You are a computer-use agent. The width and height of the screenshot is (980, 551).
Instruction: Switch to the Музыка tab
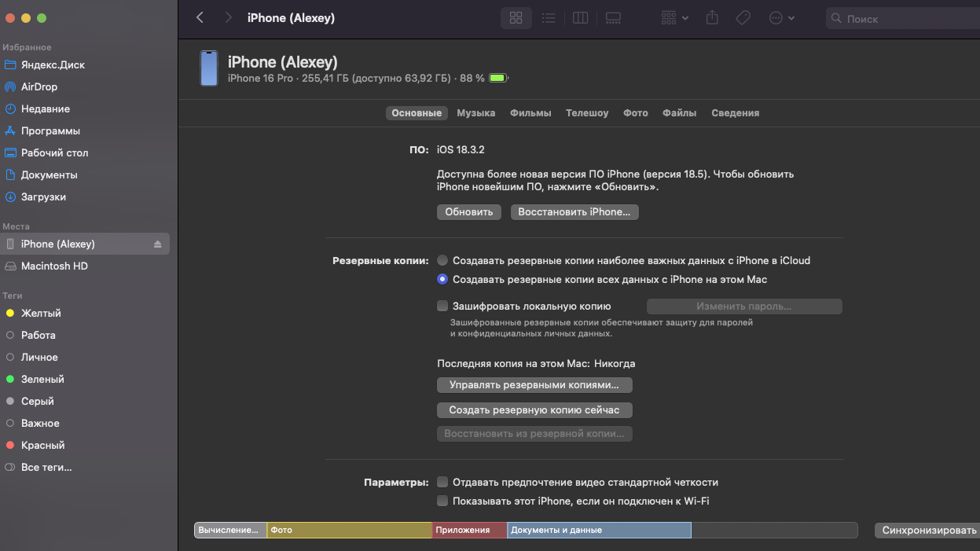[x=476, y=113]
